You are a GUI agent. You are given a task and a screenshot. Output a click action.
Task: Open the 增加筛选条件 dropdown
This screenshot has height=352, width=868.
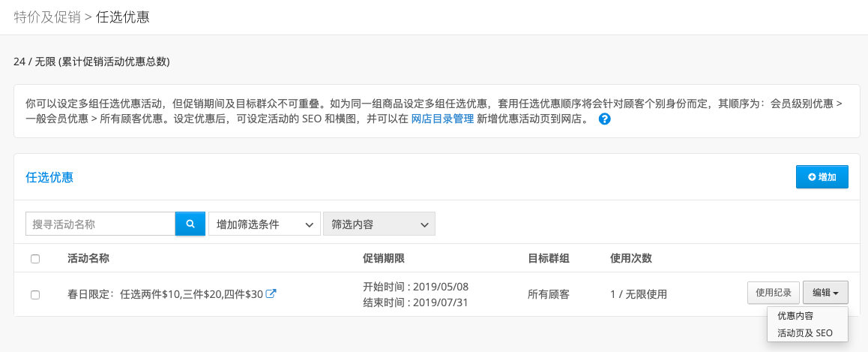click(x=265, y=224)
